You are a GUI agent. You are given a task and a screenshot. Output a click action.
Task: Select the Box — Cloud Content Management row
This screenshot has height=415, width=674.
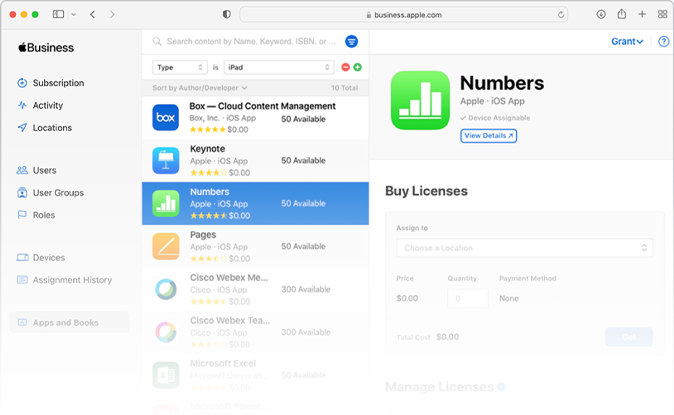(x=255, y=117)
